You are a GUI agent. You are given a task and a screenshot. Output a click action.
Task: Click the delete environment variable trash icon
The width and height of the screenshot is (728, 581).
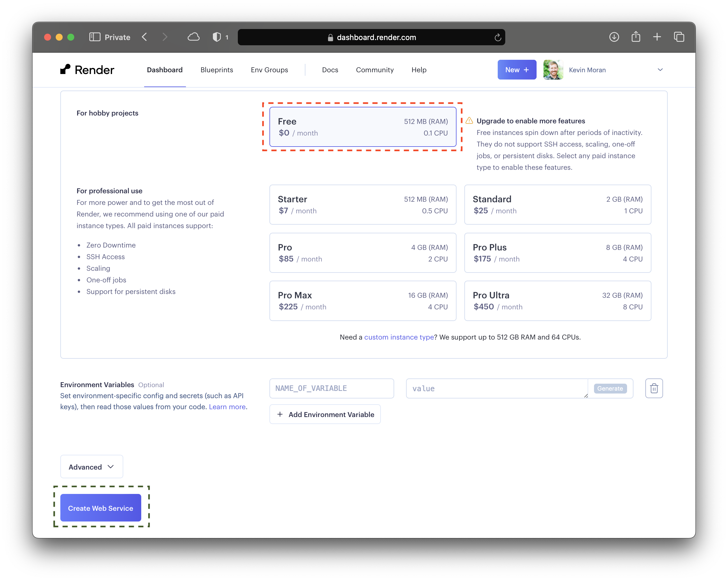pos(655,388)
